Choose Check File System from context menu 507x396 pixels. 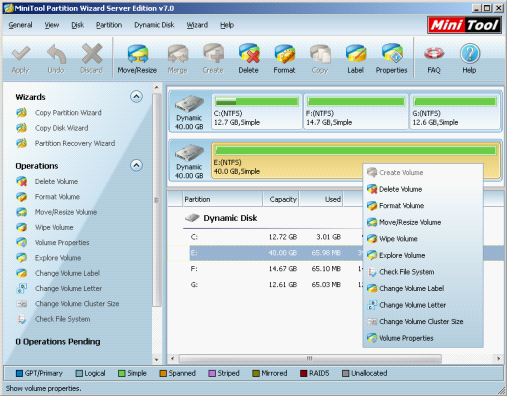[x=423, y=272]
